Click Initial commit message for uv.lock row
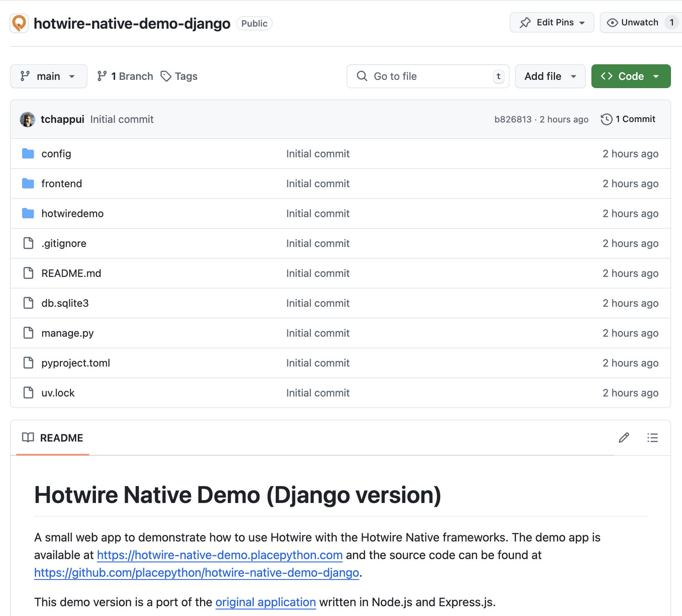 click(318, 393)
